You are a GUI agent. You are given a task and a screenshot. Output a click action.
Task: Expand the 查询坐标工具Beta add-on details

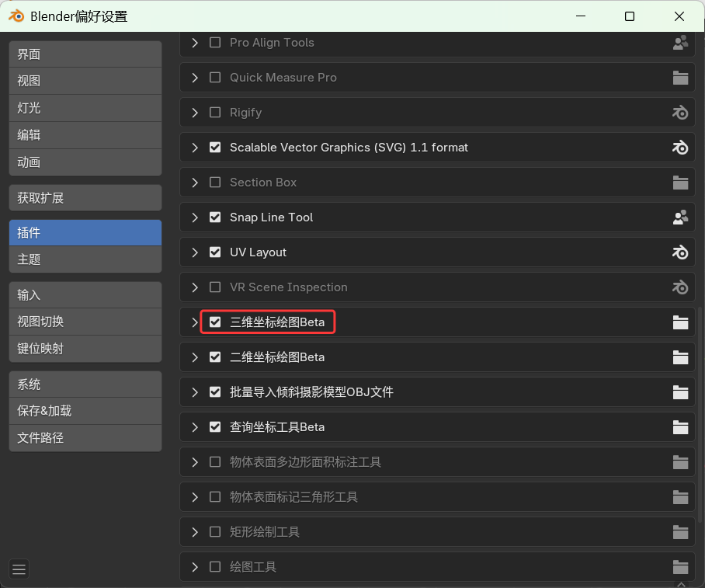[x=195, y=427]
